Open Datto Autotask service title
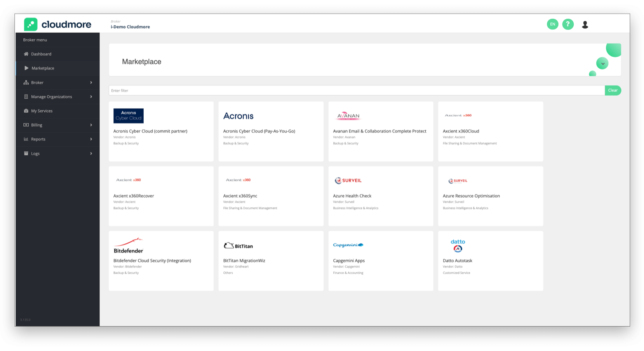This screenshot has width=644, height=351. [458, 261]
